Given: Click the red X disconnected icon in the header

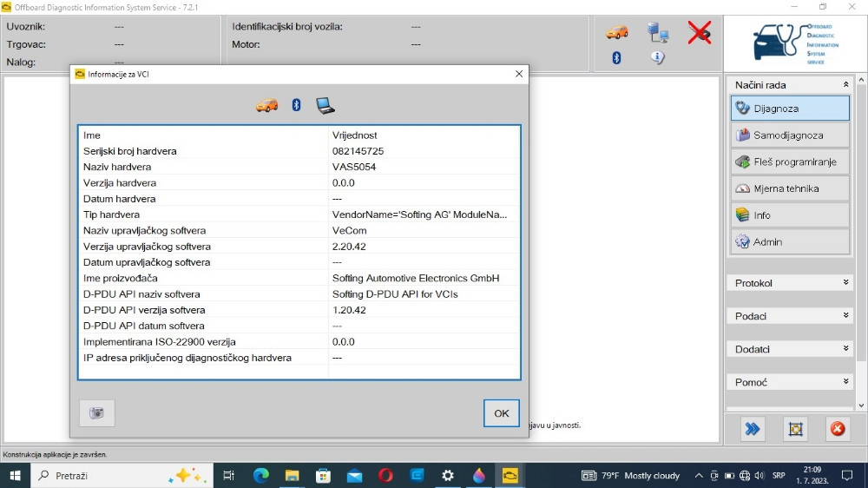Looking at the screenshot, I should [x=699, y=33].
